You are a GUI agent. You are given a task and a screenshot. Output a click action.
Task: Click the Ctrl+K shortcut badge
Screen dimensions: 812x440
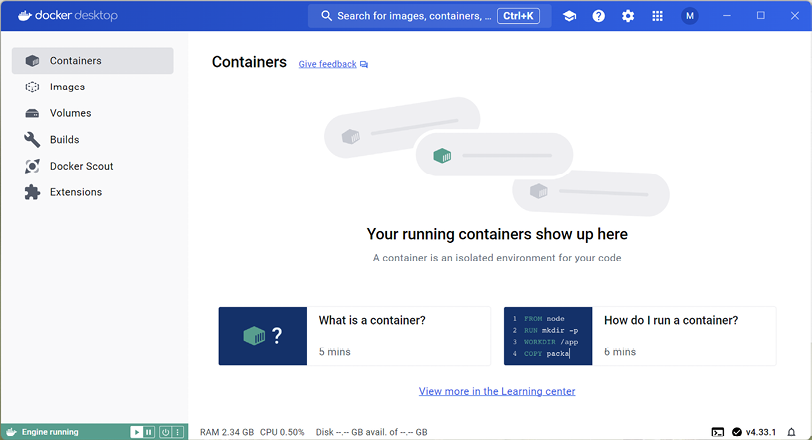[518, 16]
